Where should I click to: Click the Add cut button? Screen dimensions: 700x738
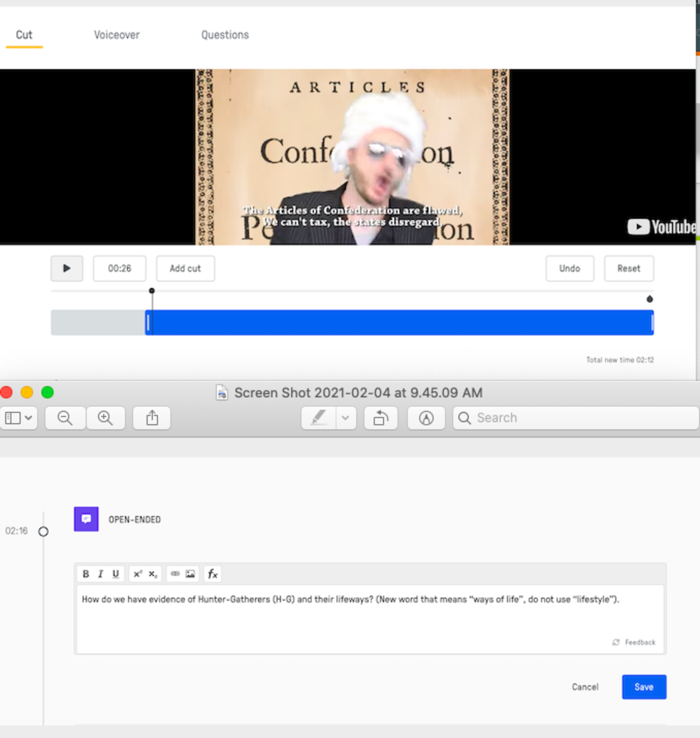pos(185,268)
